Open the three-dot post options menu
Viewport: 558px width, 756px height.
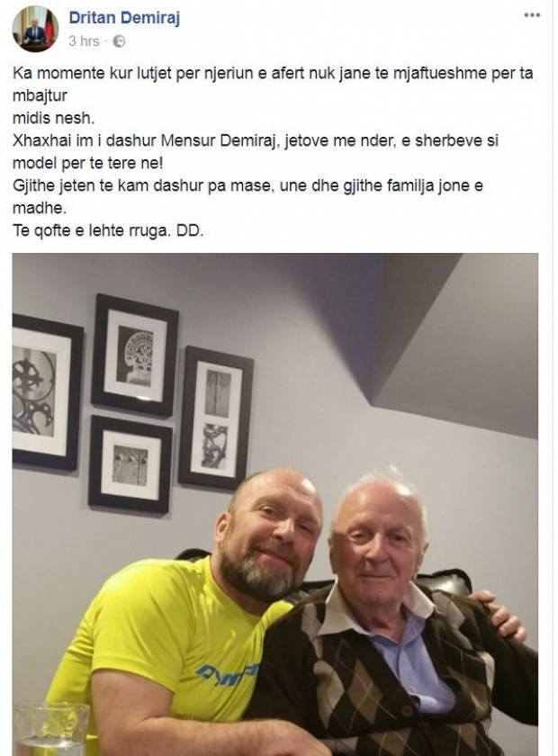click(x=532, y=15)
